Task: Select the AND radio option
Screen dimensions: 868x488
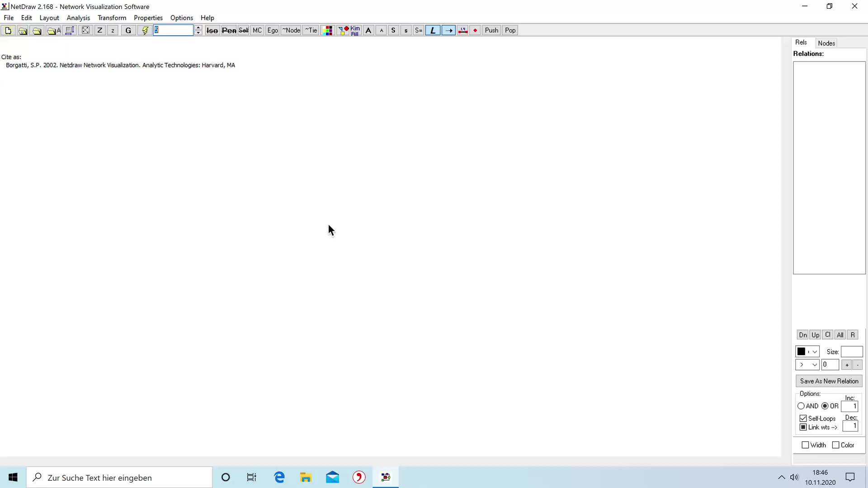Action: click(801, 406)
